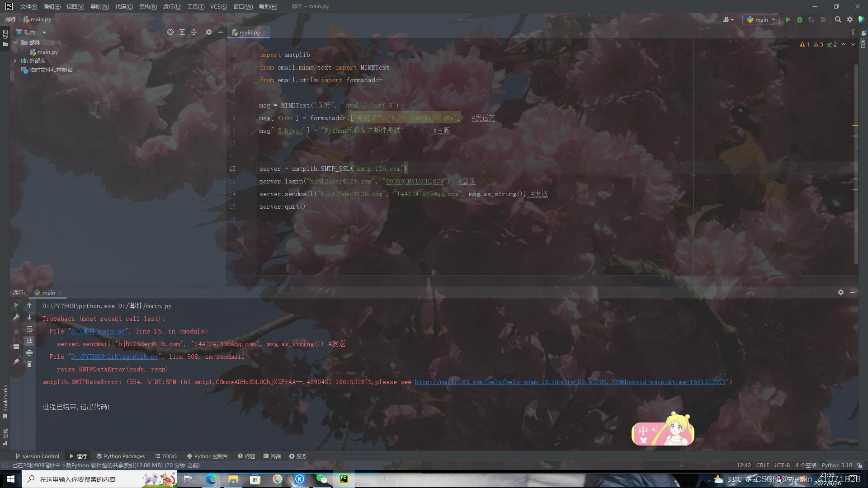Viewport: 868px width, 488px height.
Task: Open the main run configuration dropdown
Action: [x=761, y=19]
